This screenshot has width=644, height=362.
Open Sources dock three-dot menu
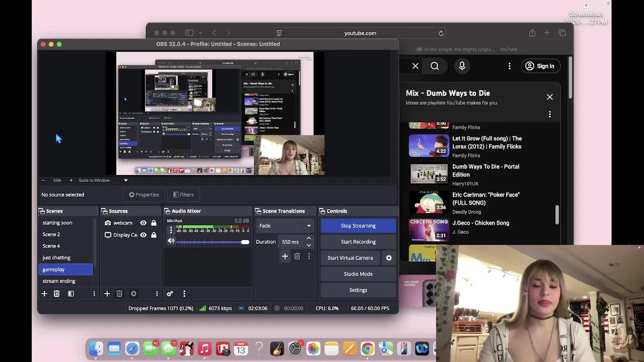point(157,294)
